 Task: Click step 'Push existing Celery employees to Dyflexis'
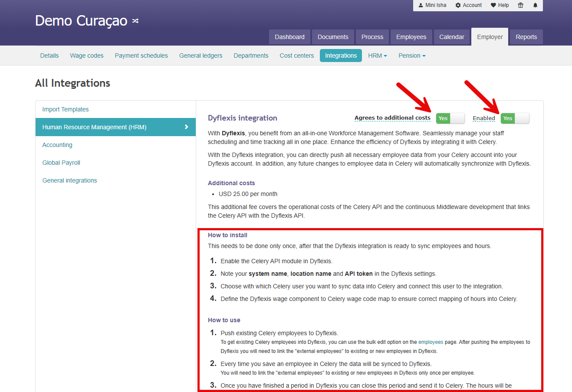pyautogui.click(x=279, y=333)
